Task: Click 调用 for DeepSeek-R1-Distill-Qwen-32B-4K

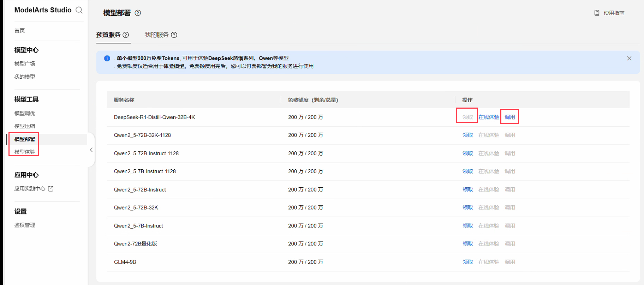Action: (510, 117)
